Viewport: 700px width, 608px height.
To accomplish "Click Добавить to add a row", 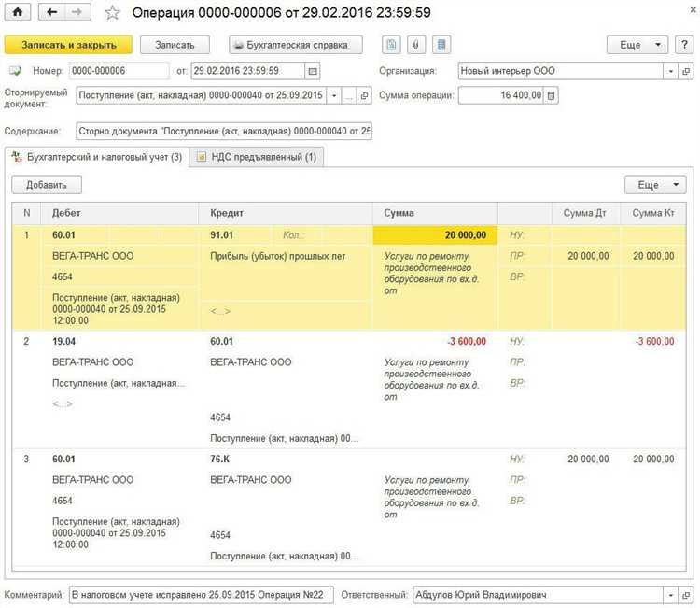I will [x=47, y=185].
